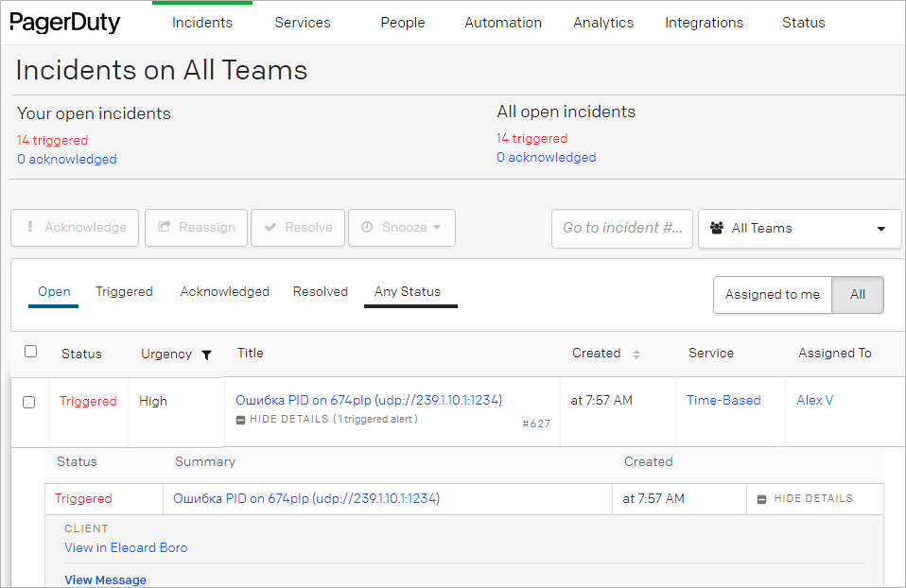Check the checkbox for the triggered incident
This screenshot has height=588, width=906.
click(28, 401)
